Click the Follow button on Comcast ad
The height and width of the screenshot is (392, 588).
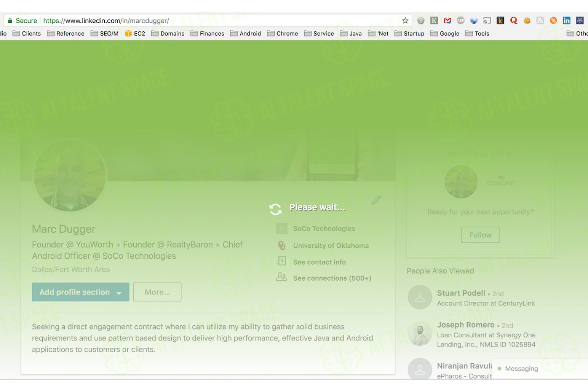480,235
